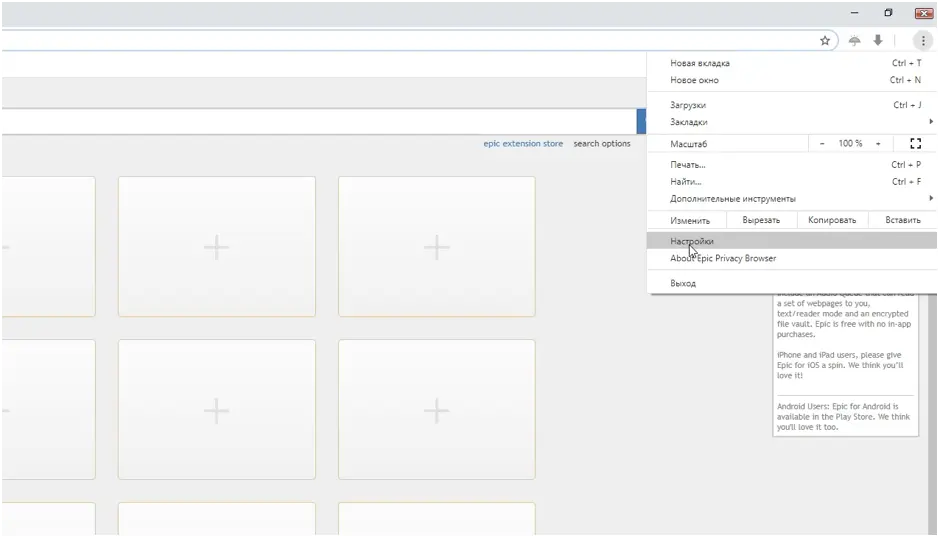Click the Копировать button
This screenshot has width=940, height=538.
832,220
